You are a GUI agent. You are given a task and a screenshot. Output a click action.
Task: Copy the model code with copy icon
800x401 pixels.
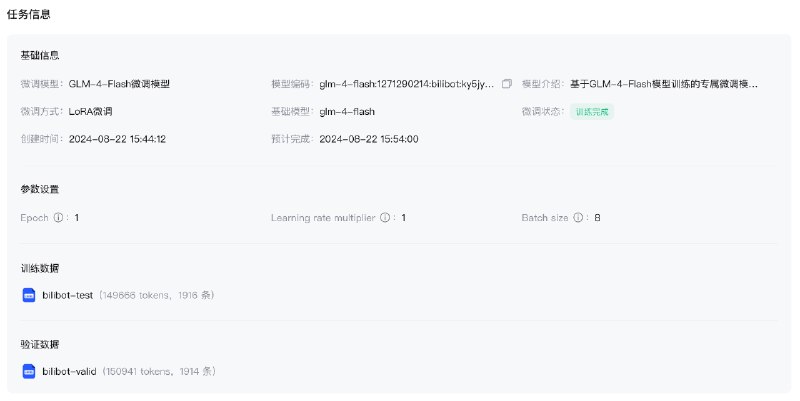click(x=507, y=84)
